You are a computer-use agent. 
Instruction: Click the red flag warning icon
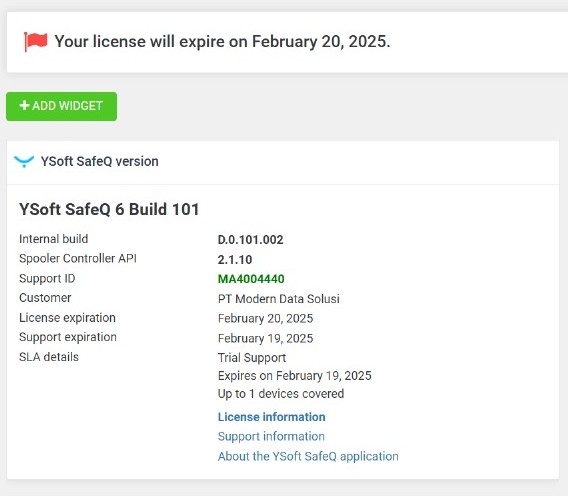point(36,42)
